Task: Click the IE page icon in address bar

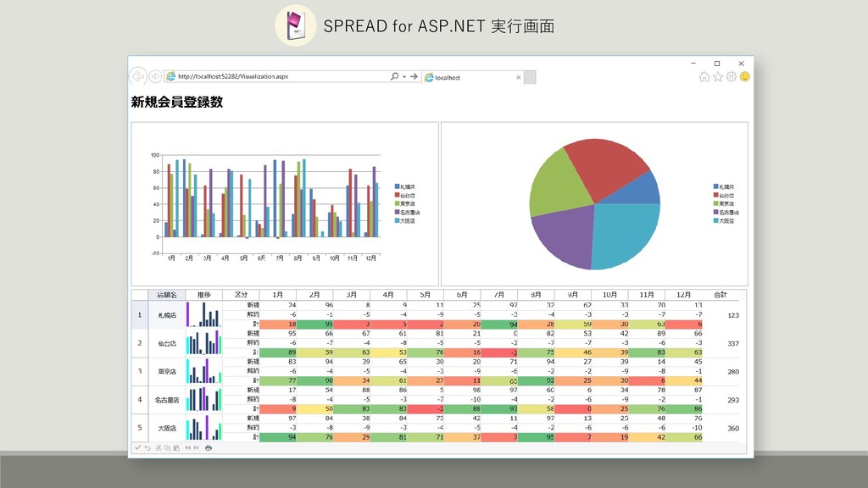Action: click(171, 76)
